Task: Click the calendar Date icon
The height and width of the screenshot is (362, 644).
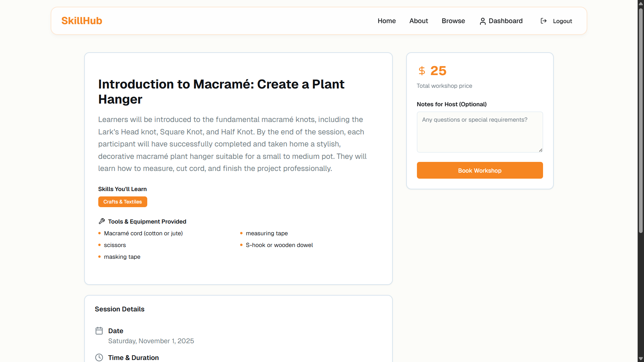Action: (99, 331)
